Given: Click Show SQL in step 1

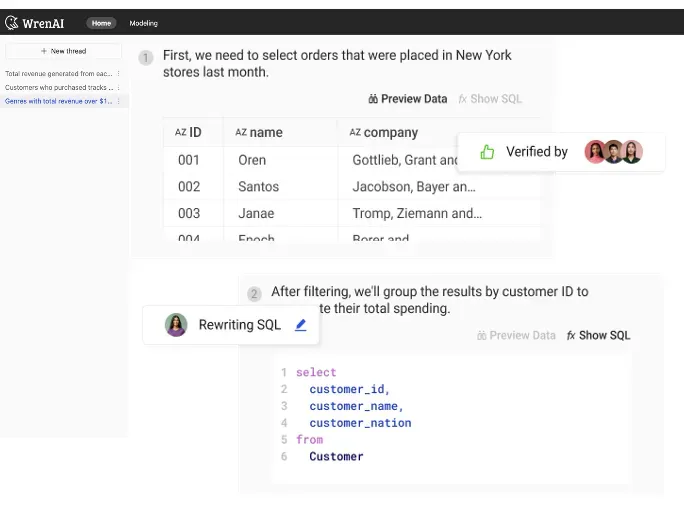Looking at the screenshot, I should click(490, 99).
